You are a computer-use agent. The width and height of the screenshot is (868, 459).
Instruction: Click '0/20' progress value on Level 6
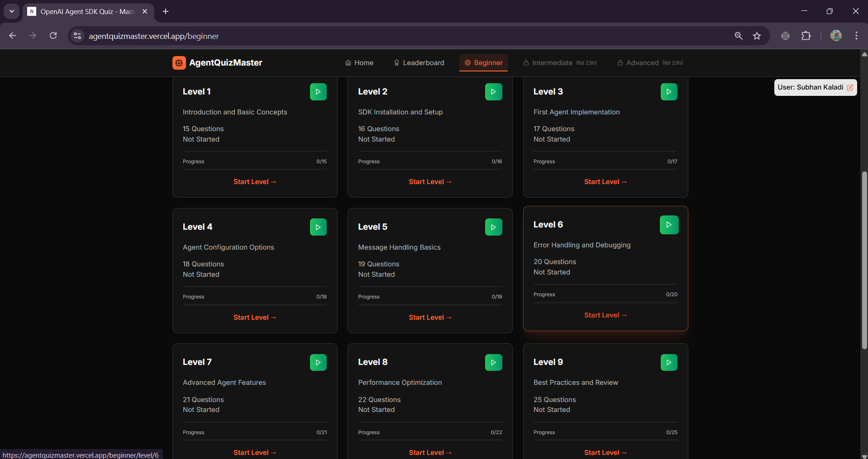pos(672,294)
